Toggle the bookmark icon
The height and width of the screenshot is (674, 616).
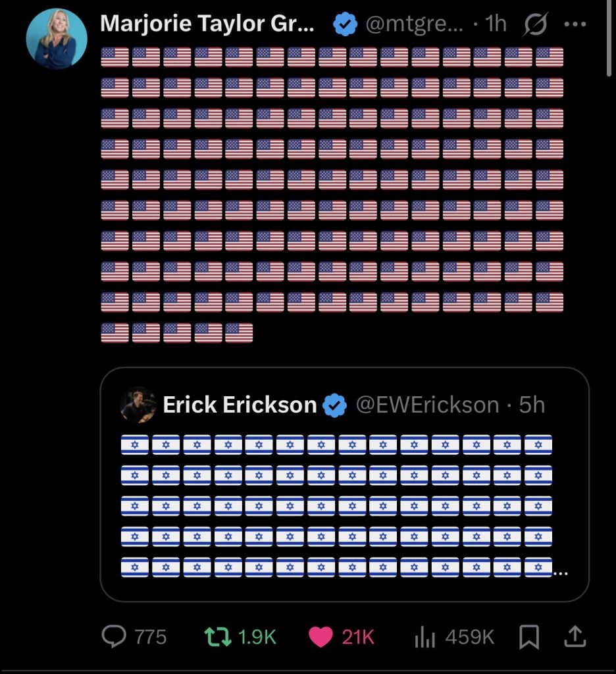pos(529,636)
